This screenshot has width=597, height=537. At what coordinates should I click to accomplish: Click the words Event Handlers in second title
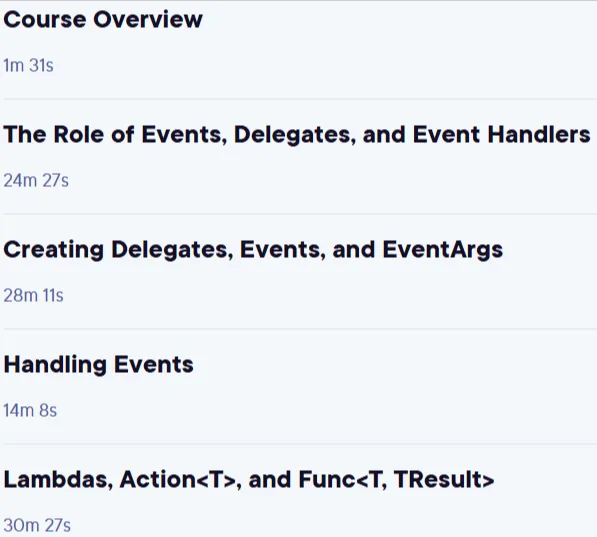click(x=501, y=135)
